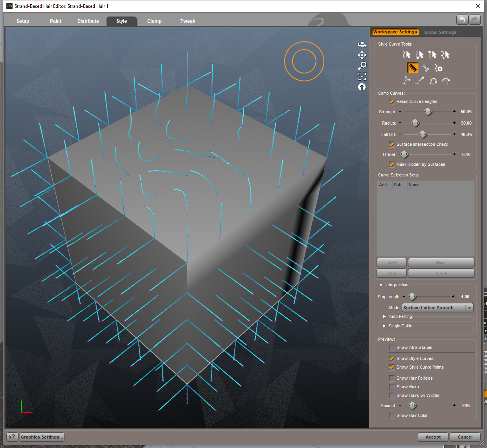Enable Show All Surfaces

[x=392, y=347]
